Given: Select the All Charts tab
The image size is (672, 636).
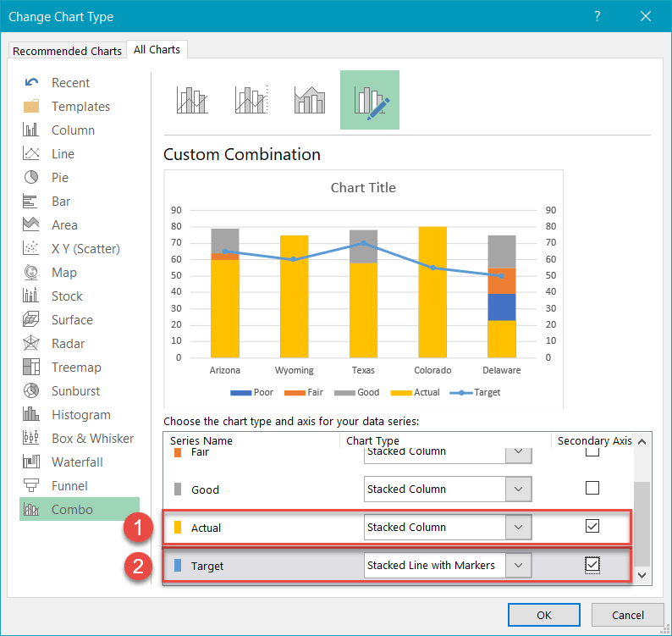Looking at the screenshot, I should coord(157,50).
